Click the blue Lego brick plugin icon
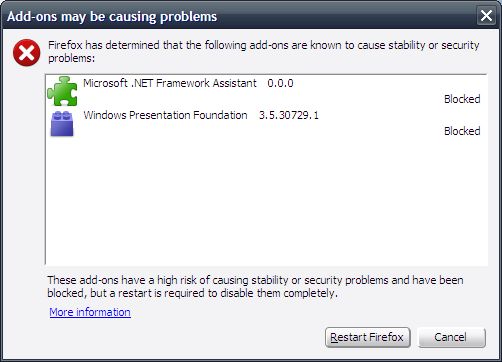Viewport: 502px width, 362px height. click(62, 124)
